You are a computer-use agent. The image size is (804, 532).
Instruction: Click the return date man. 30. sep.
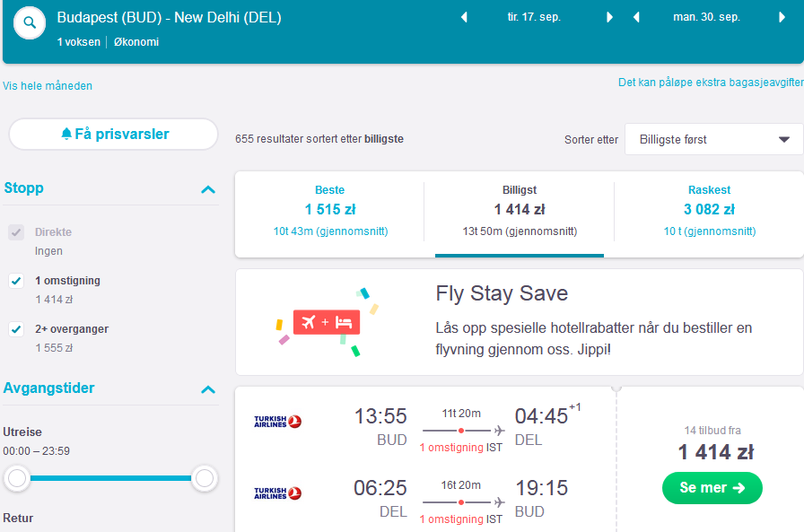pos(706,17)
